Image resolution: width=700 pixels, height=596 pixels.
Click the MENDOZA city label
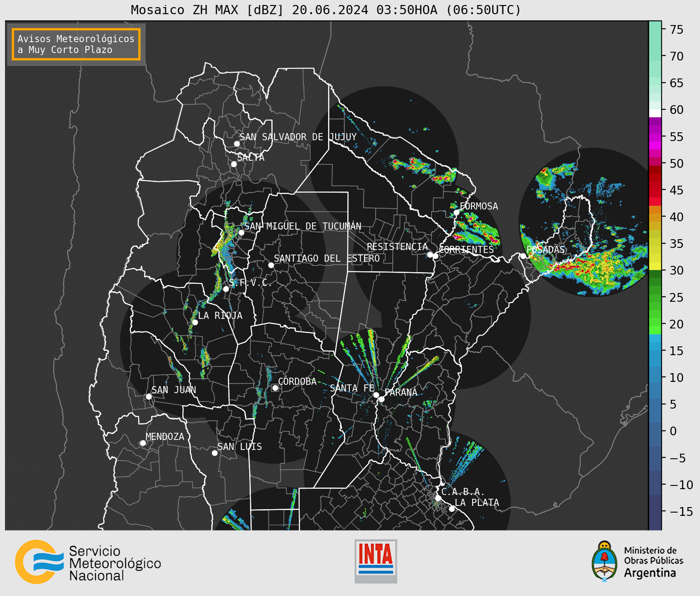(165, 437)
